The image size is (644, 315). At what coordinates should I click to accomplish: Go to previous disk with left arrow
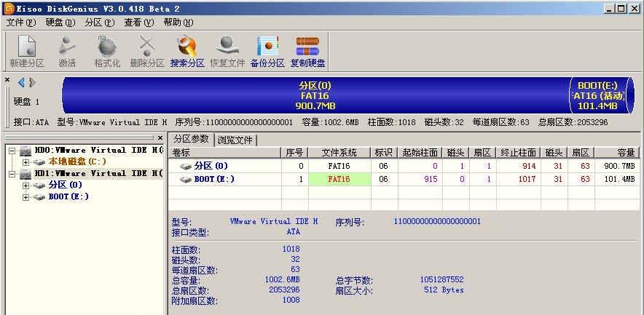[x=21, y=83]
